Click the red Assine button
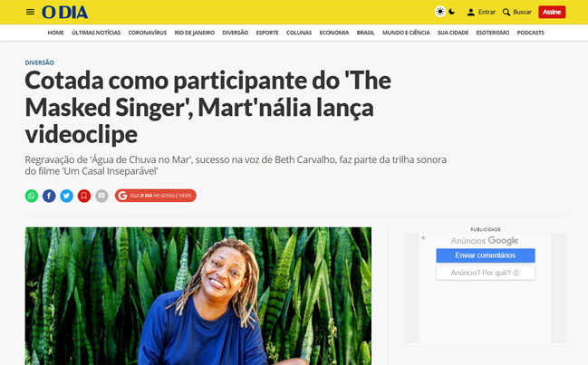 (x=552, y=12)
